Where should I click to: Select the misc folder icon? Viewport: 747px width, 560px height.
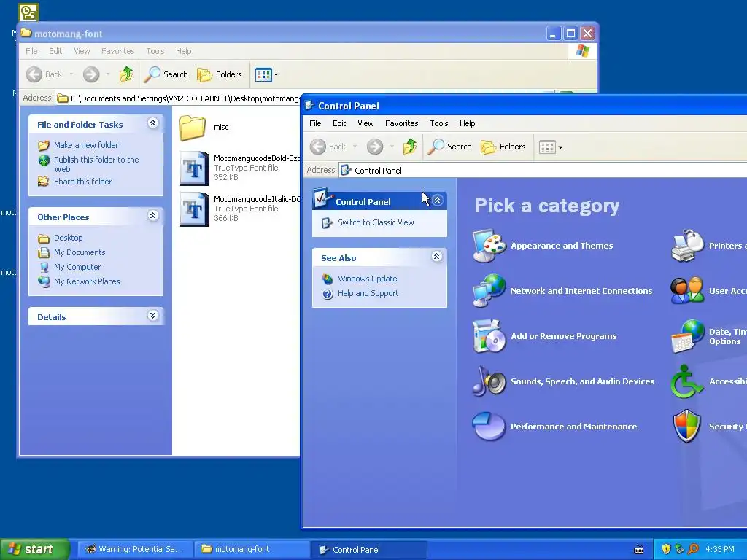click(193, 128)
